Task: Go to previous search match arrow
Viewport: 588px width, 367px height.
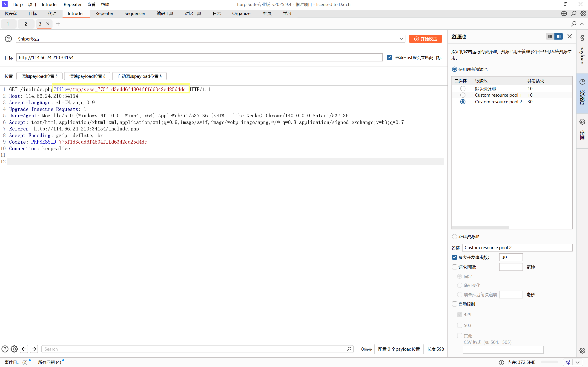Action: [x=24, y=349]
